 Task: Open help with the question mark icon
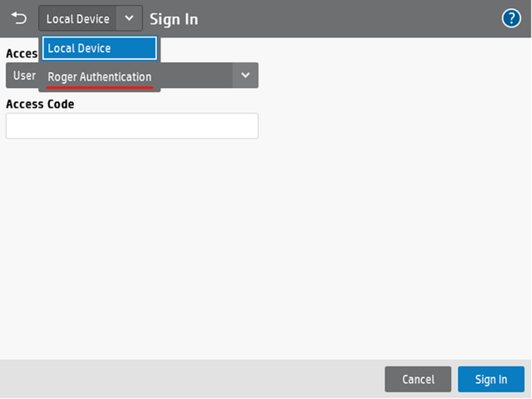511,18
